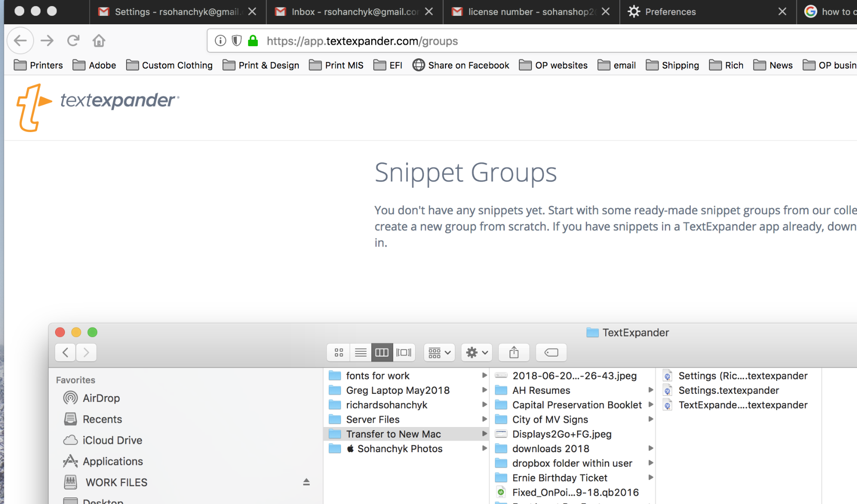Screen dimensions: 857x504
Task: Select the 2018-06-20...-26-43.jpeg file
Action: point(573,376)
